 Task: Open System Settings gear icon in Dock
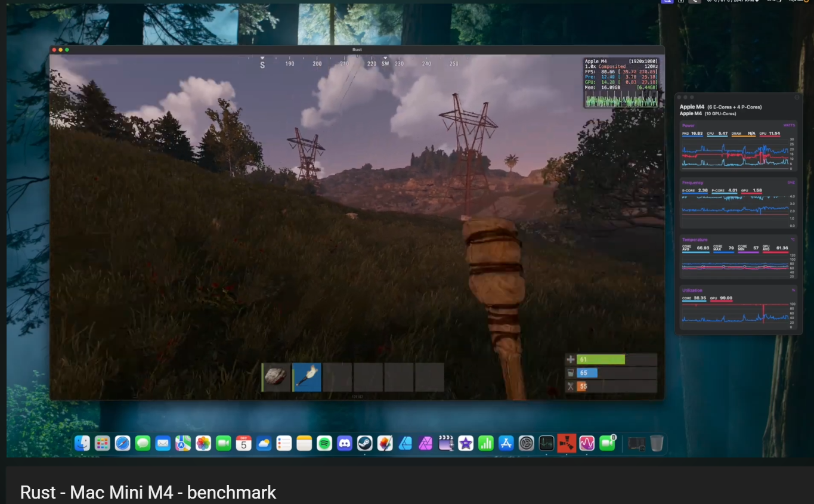tap(526, 443)
